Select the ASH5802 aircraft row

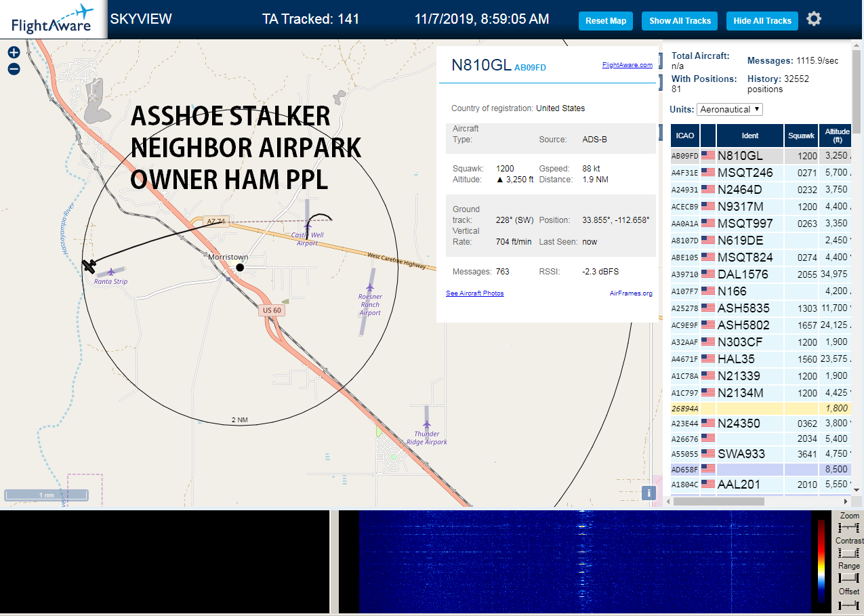pos(761,325)
